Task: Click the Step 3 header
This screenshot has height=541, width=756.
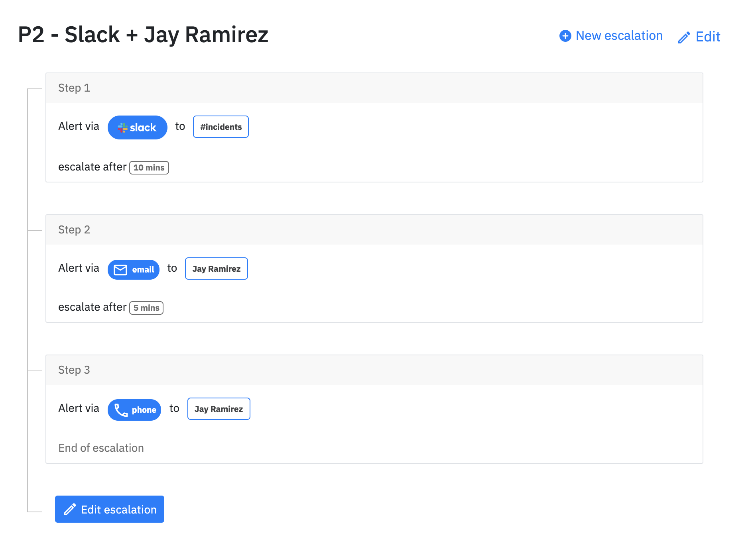Action: tap(374, 370)
